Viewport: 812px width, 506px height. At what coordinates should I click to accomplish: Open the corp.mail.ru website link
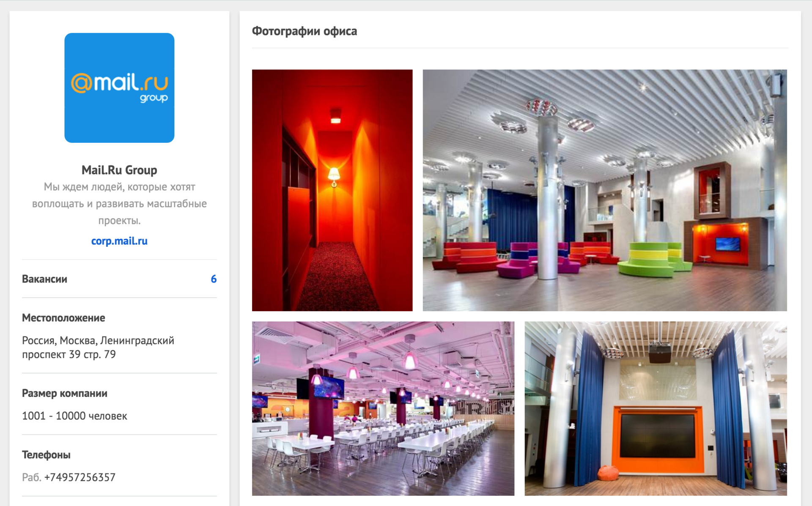[119, 241]
